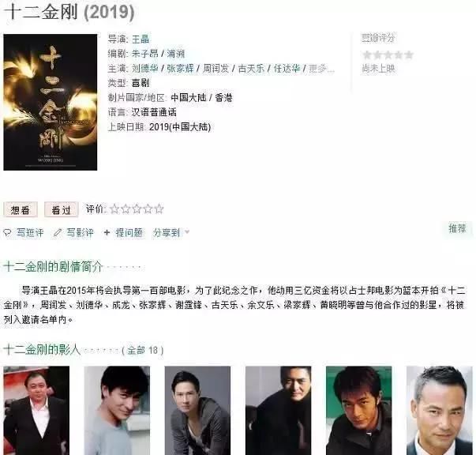476x455 pixels.
Task: Open screenwriter 朱子昂's link
Action: (x=144, y=54)
